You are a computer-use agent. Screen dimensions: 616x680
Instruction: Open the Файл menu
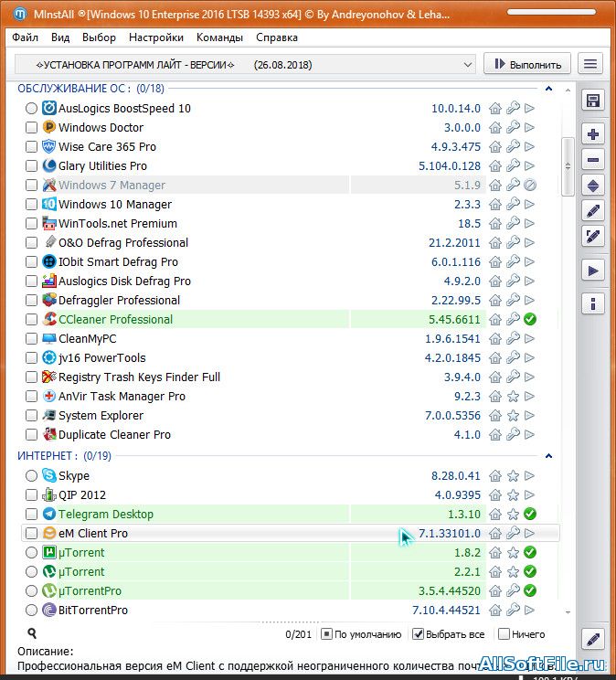[26, 37]
